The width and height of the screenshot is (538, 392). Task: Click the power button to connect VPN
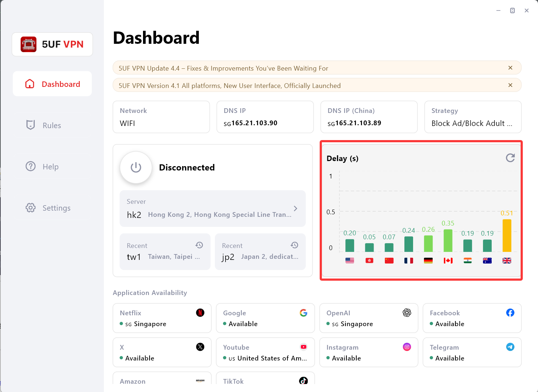[136, 167]
